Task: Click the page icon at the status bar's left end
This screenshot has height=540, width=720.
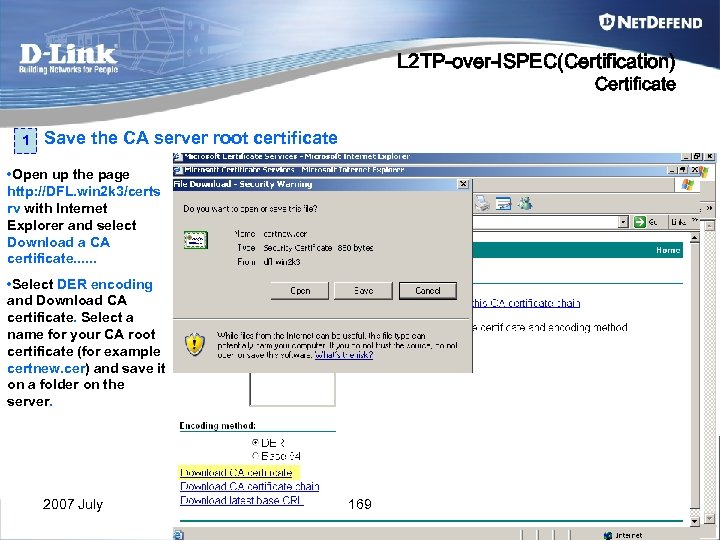Action: 178,535
